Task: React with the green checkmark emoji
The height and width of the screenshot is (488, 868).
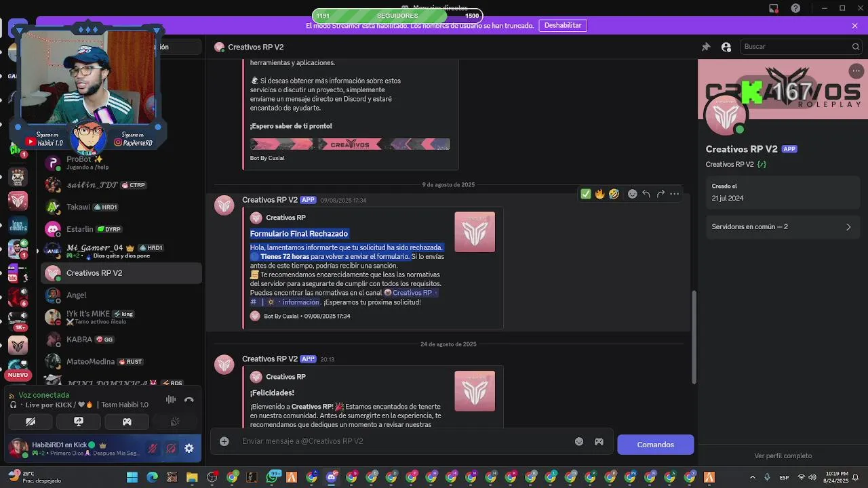Action: pyautogui.click(x=586, y=194)
